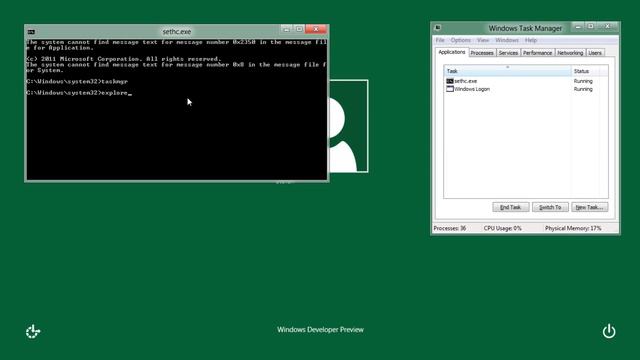Open Task Manager File menu
Viewport: 640px width, 360px height.
440,40
